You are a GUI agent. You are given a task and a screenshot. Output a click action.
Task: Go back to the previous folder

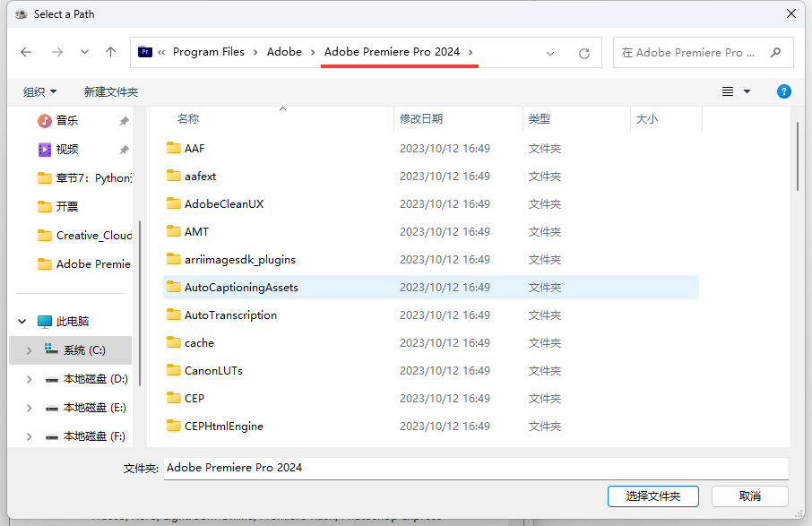(x=26, y=52)
